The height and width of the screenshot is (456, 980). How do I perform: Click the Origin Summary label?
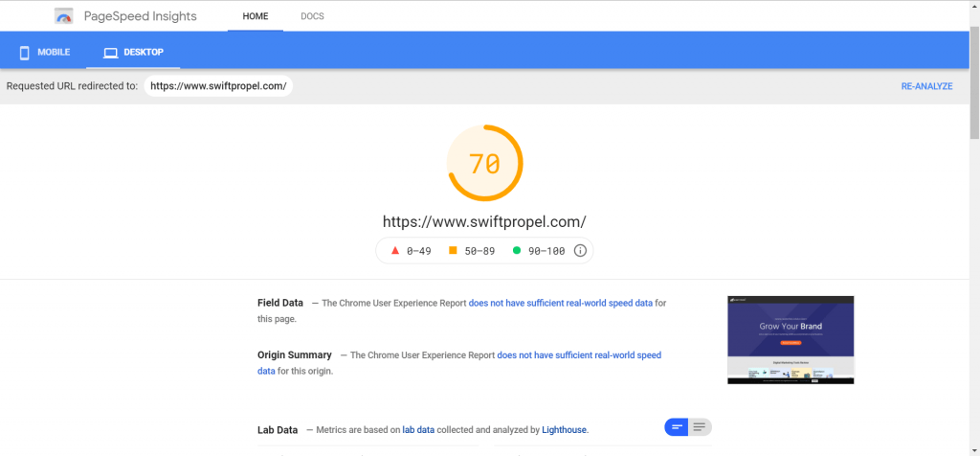[x=295, y=355]
